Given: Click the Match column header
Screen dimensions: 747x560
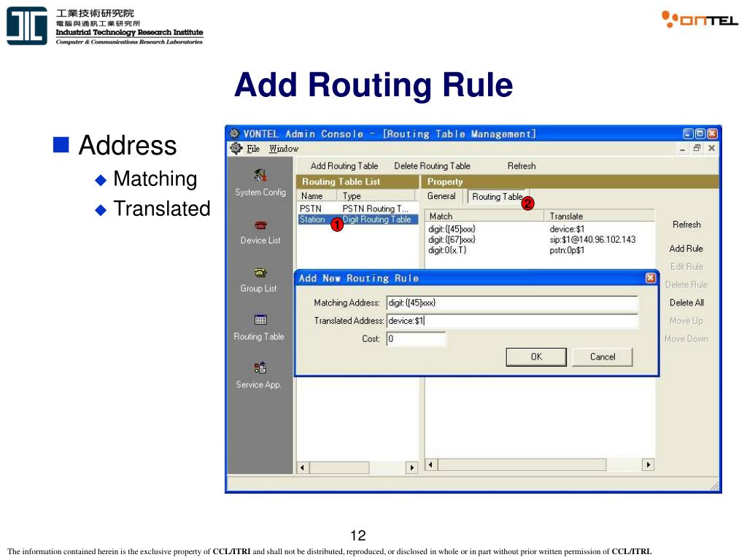Looking at the screenshot, I should 484,216.
